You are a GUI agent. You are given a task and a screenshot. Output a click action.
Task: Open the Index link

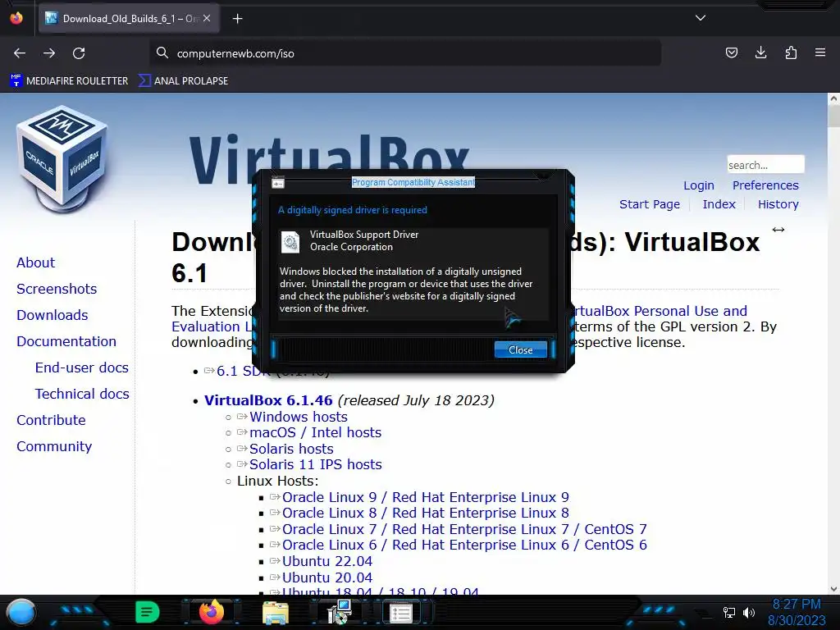click(x=719, y=204)
